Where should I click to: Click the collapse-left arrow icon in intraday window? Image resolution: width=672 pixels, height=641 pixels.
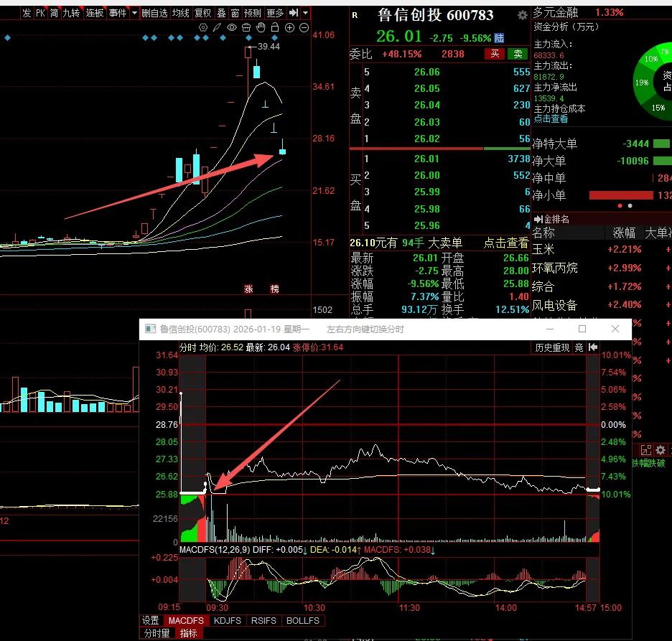pos(593,347)
